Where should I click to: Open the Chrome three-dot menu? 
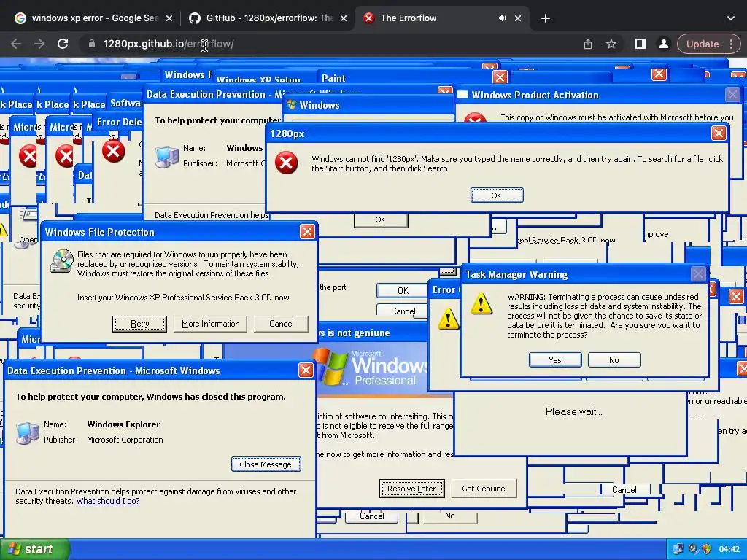(x=731, y=44)
